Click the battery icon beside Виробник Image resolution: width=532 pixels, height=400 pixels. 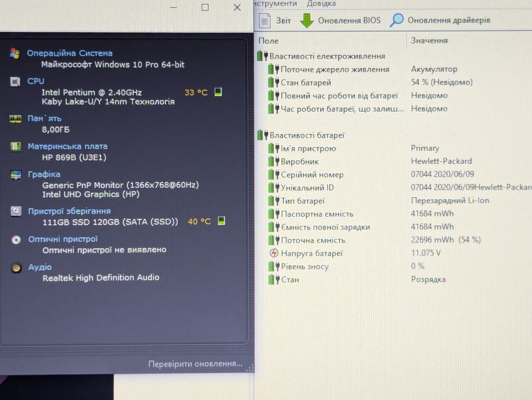point(273,162)
